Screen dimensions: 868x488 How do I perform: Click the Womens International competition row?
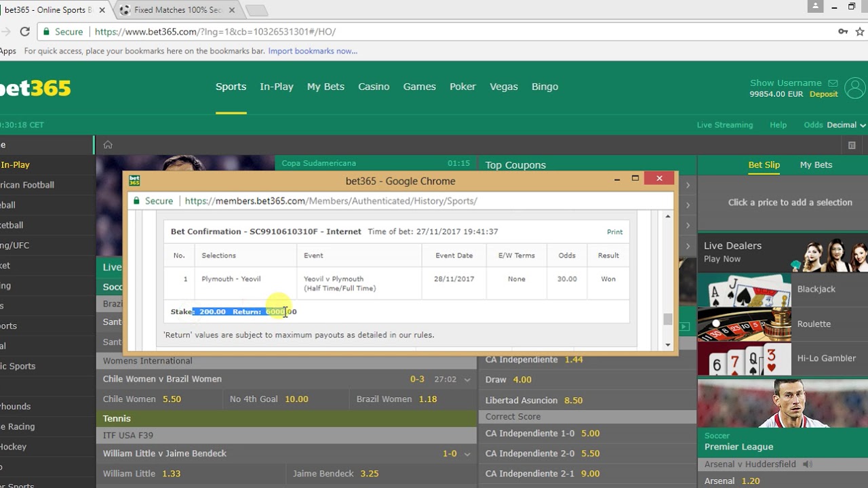pos(287,361)
